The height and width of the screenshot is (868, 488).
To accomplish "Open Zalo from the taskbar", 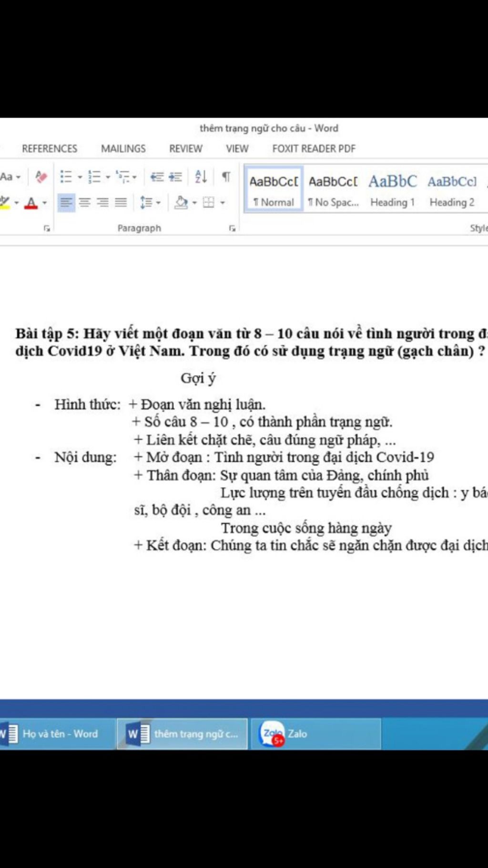I will click(316, 734).
